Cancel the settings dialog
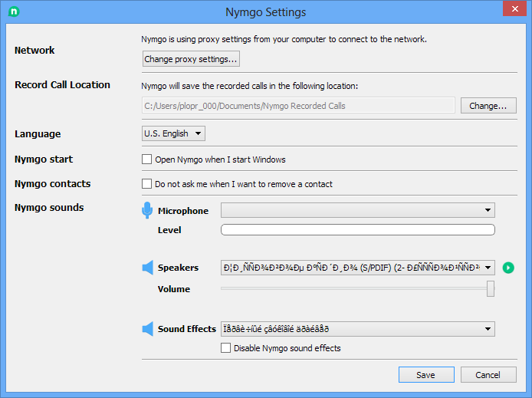This screenshot has width=532, height=398. pos(488,375)
